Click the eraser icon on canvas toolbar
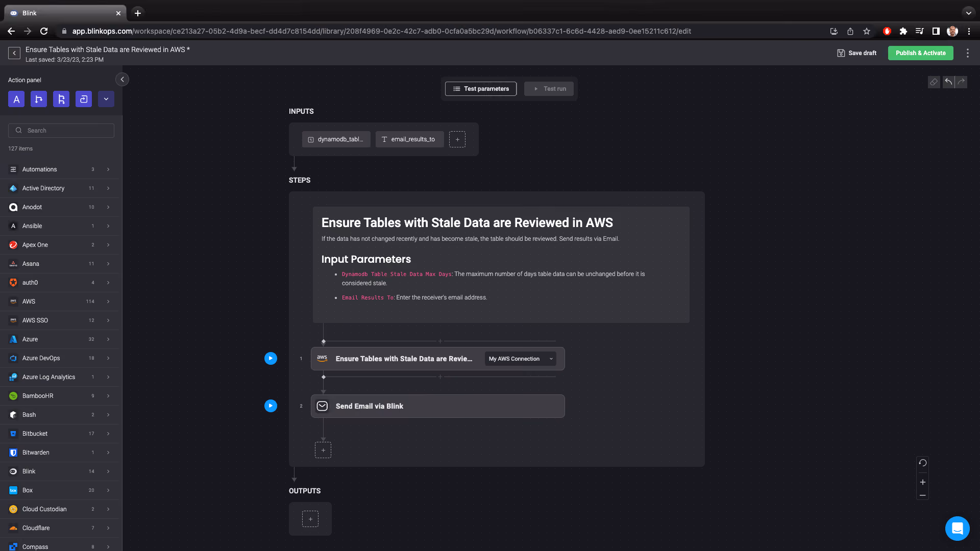Viewport: 980px width, 551px height. (934, 82)
